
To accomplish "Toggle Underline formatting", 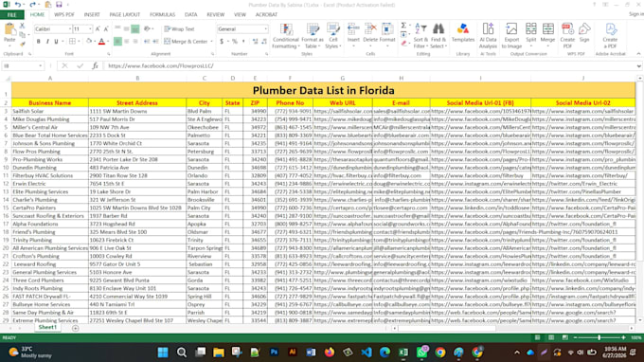I will pyautogui.click(x=56, y=42).
